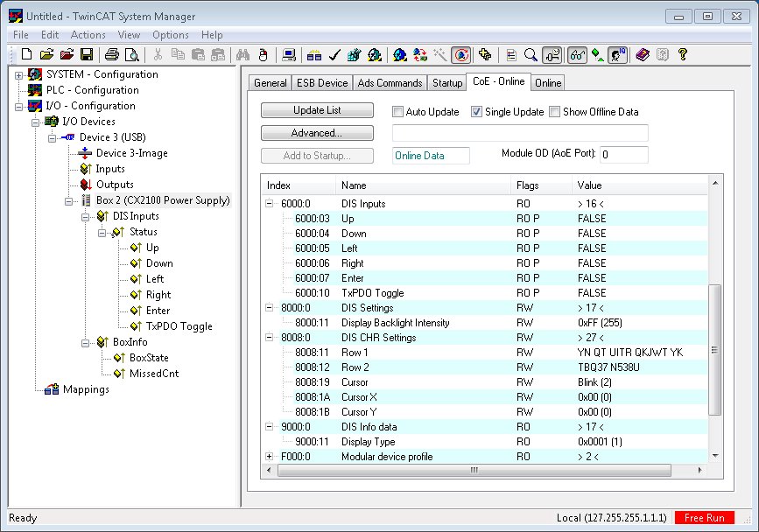Click the New document toolbar icon
Viewport: 759px width, 532px height.
click(x=27, y=54)
